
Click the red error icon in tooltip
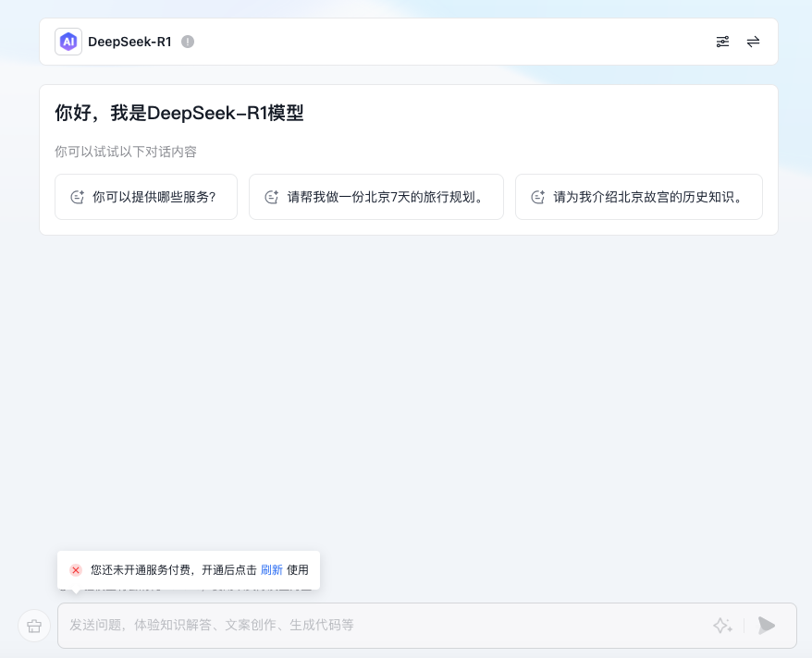point(76,570)
